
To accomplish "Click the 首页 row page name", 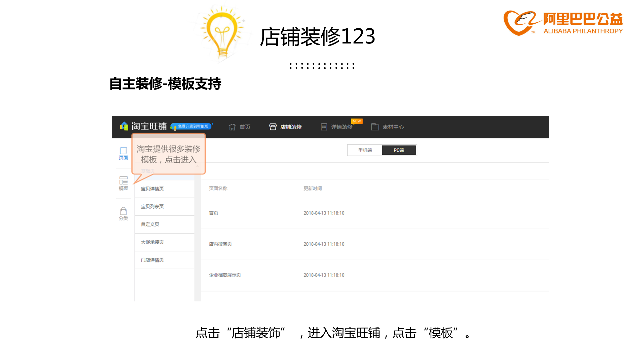I will pyautogui.click(x=213, y=213).
